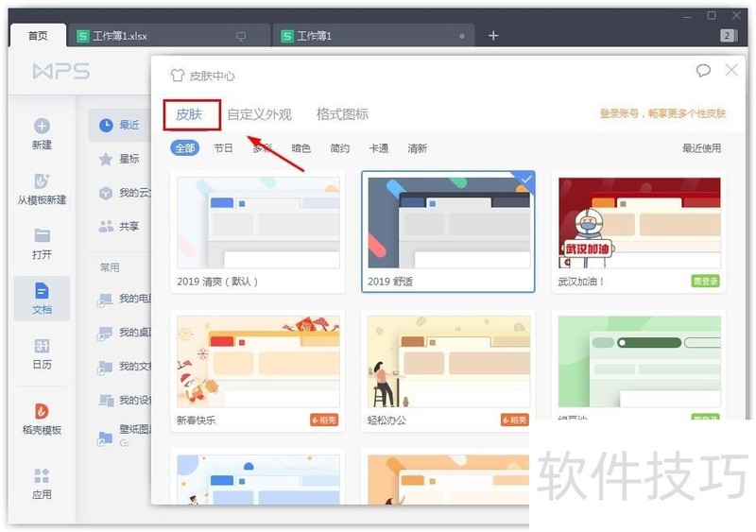The image size is (756, 532).
Task: Open 我的文档 shortcut in 常用 list
Action: 124,367
